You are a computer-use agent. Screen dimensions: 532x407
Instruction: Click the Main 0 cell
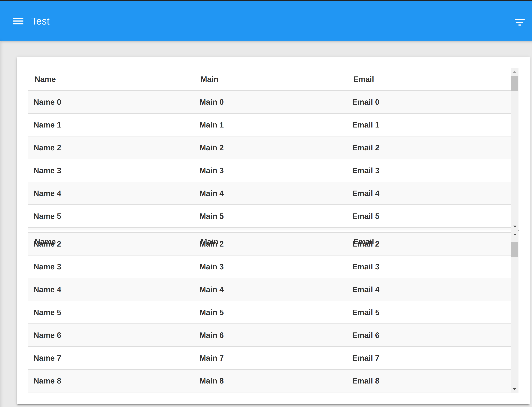click(212, 102)
